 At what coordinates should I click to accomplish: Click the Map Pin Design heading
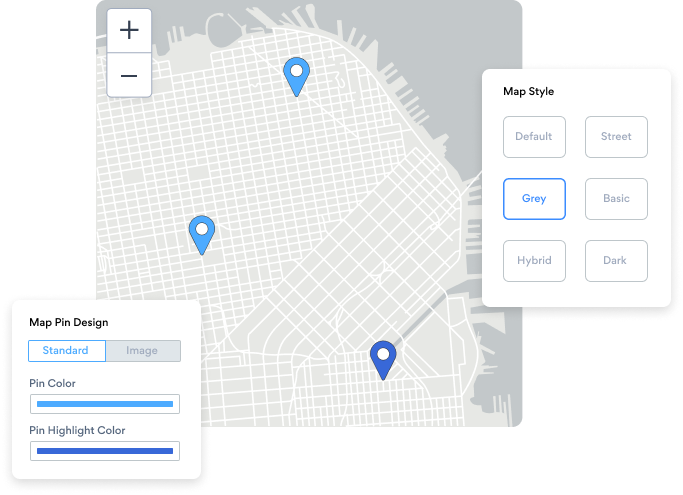[x=69, y=323]
